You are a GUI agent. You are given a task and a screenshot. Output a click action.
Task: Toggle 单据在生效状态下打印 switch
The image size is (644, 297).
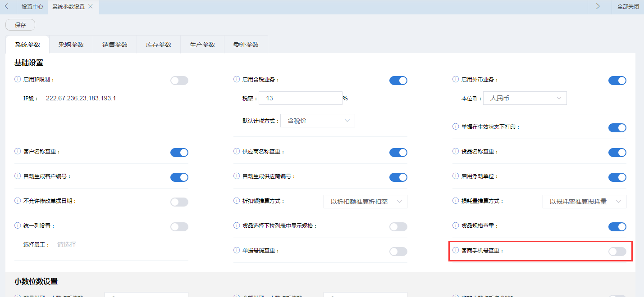click(x=617, y=128)
